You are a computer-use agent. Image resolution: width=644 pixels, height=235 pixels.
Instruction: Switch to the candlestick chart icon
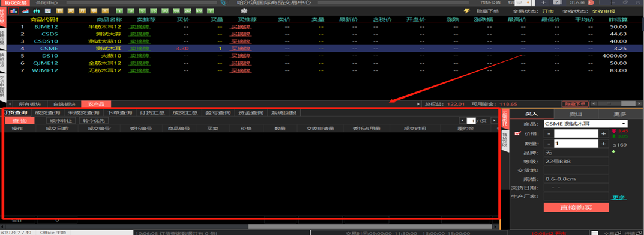(x=37, y=11)
